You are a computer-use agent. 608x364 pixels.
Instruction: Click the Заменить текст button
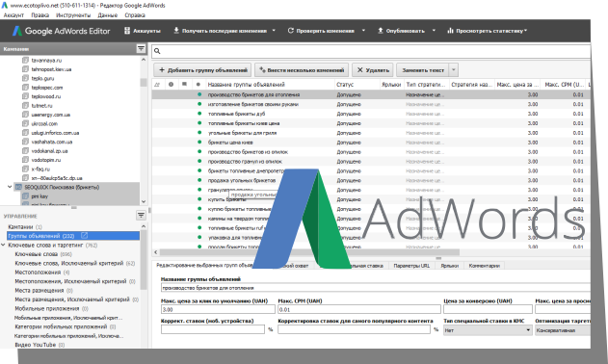[x=423, y=70]
